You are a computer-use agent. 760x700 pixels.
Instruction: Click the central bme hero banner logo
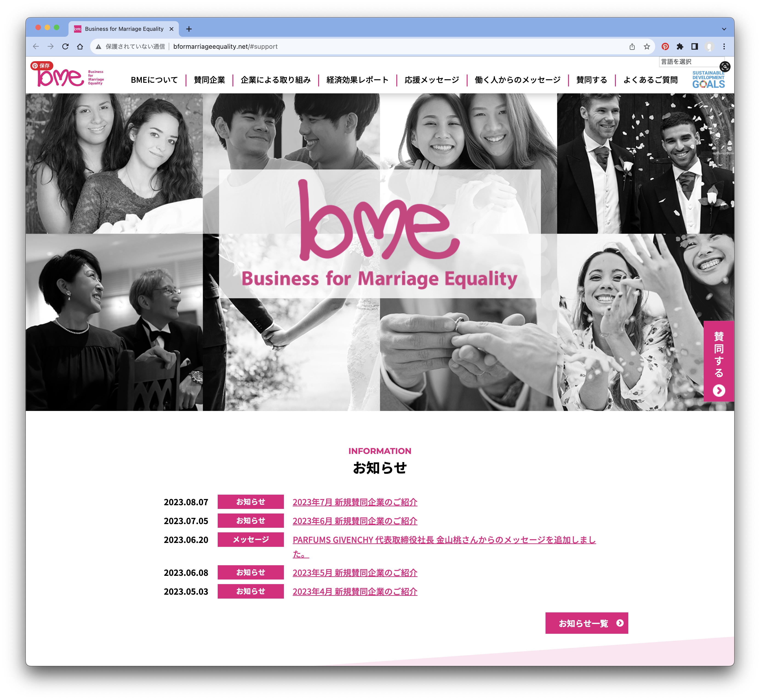click(380, 233)
